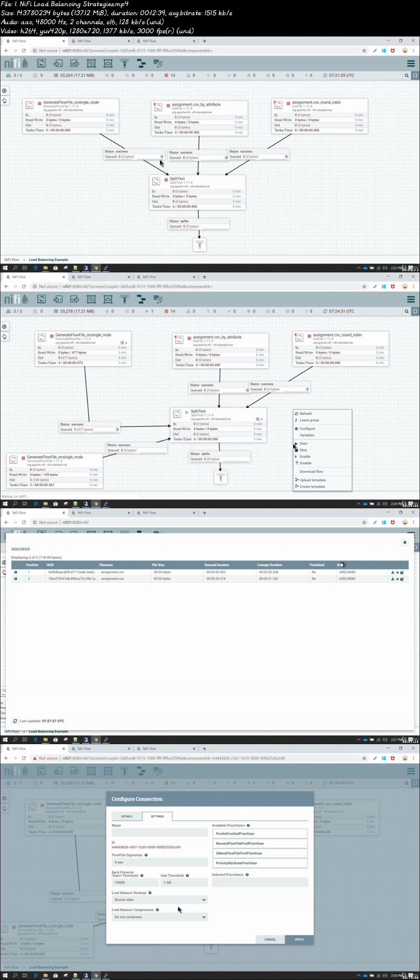
Task: Click help icon beside FlowFile Expiration
Action: [x=146, y=855]
